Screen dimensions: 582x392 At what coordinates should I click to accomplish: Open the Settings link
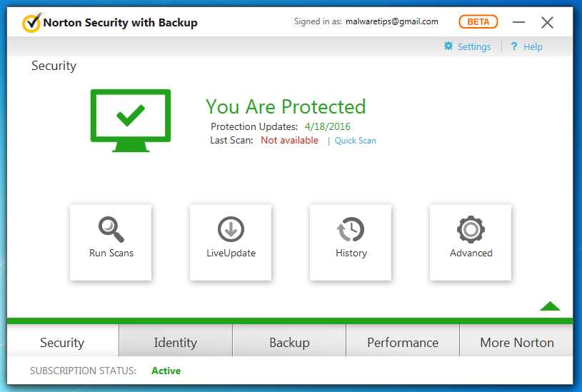click(474, 47)
